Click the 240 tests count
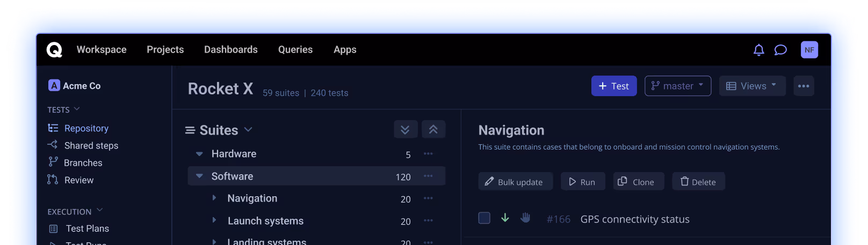 coord(329,93)
